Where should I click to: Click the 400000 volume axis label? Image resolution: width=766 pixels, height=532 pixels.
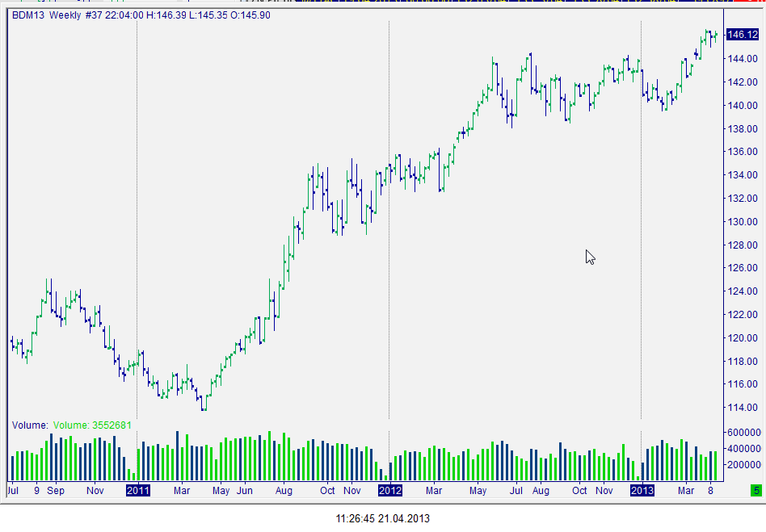point(744,449)
